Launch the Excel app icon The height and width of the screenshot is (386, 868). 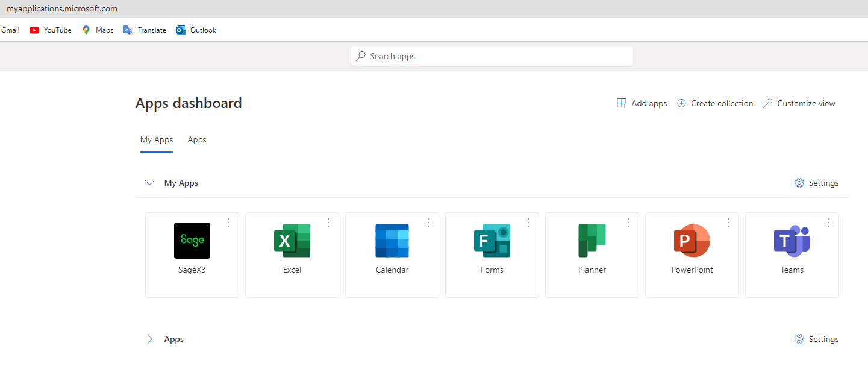click(292, 241)
